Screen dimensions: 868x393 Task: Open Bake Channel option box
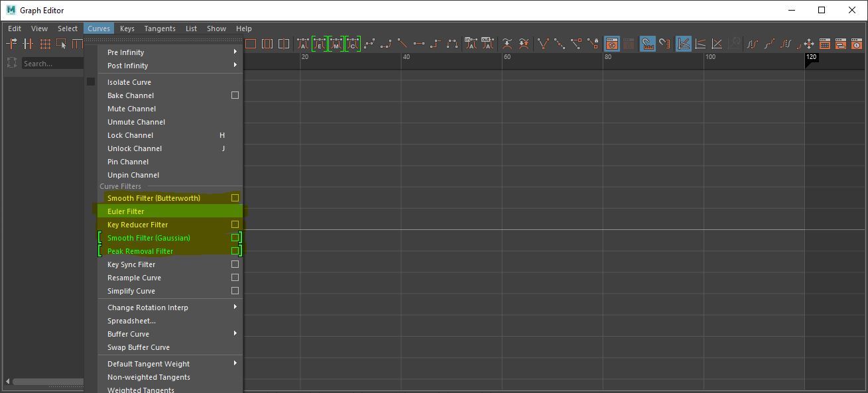click(235, 95)
